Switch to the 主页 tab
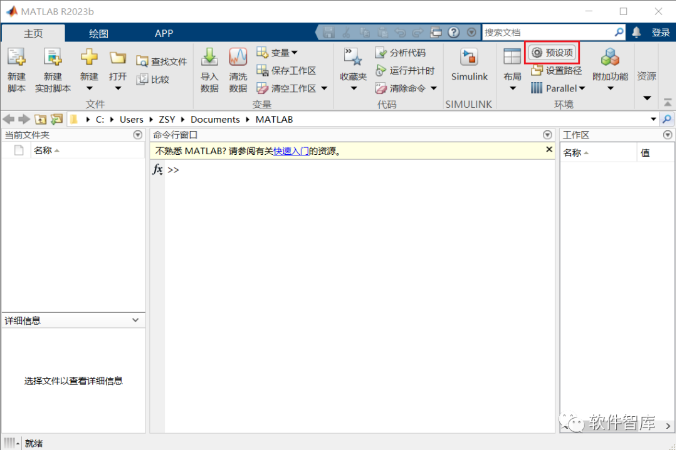 [33, 33]
